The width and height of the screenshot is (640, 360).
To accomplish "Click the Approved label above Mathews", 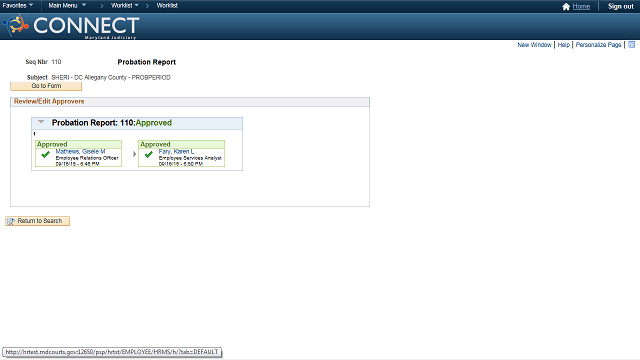I will pyautogui.click(x=52, y=144).
